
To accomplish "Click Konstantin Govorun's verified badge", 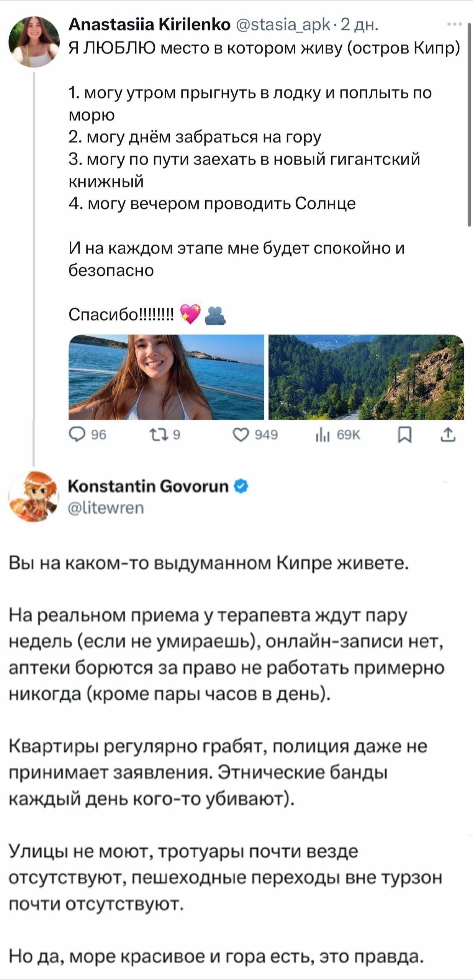I will [x=241, y=486].
